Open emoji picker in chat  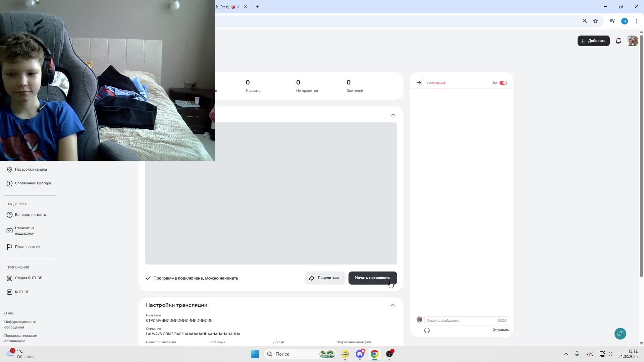(x=427, y=330)
